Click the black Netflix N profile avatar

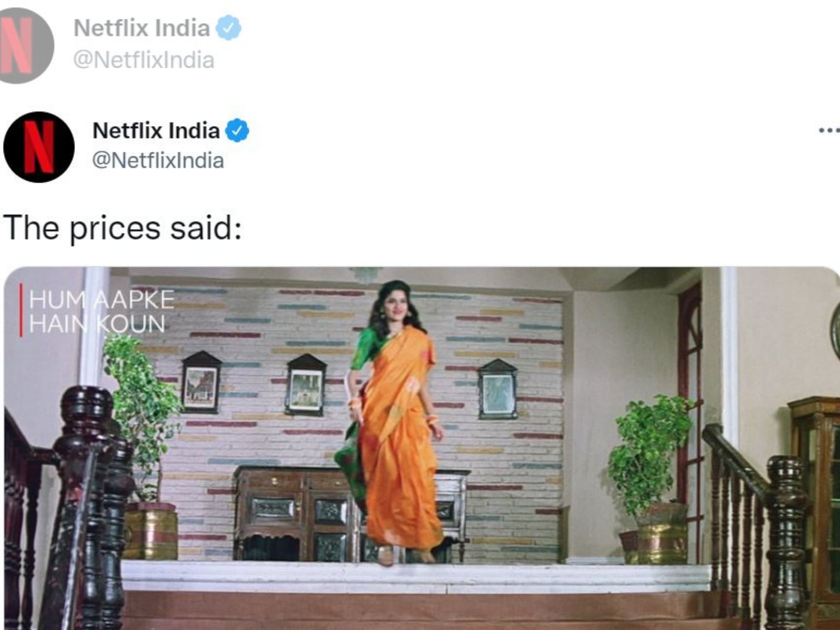39,147
